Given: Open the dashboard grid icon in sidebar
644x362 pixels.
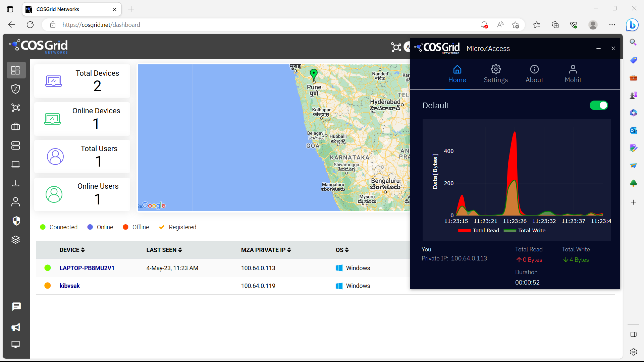Looking at the screenshot, I should (16, 70).
